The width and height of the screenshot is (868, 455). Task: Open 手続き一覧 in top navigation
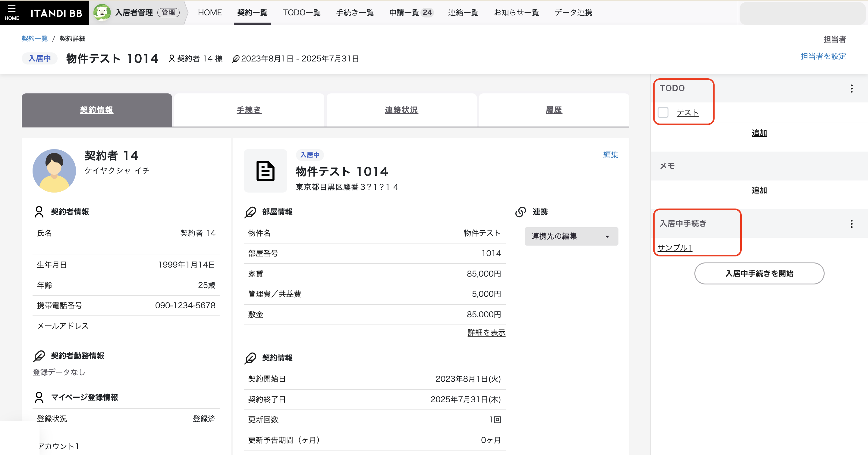(355, 12)
